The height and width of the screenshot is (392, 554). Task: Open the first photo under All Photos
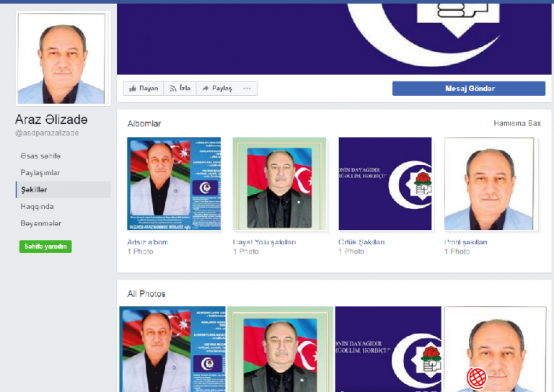coord(172,349)
